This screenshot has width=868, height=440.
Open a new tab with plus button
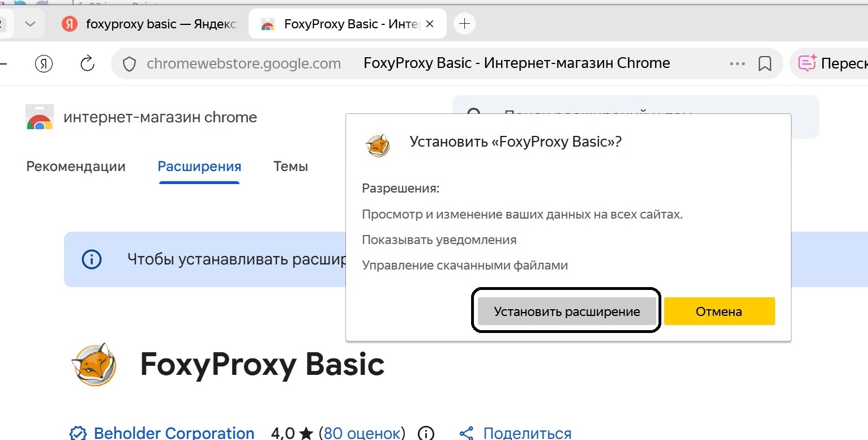(x=464, y=24)
